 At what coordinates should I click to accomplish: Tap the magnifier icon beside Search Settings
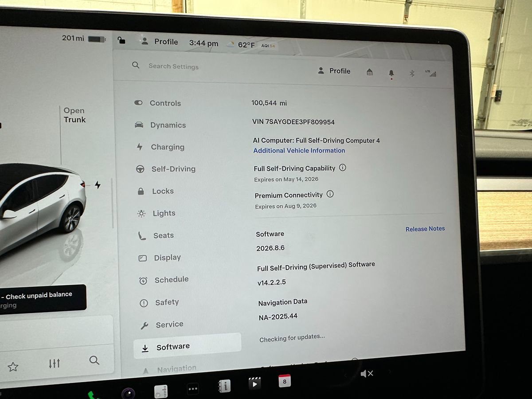pos(136,65)
